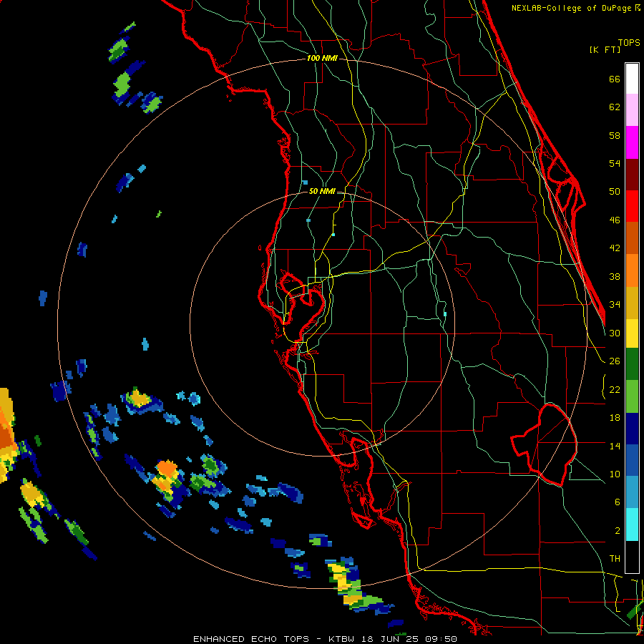Click the legend value "38"

tap(615, 276)
